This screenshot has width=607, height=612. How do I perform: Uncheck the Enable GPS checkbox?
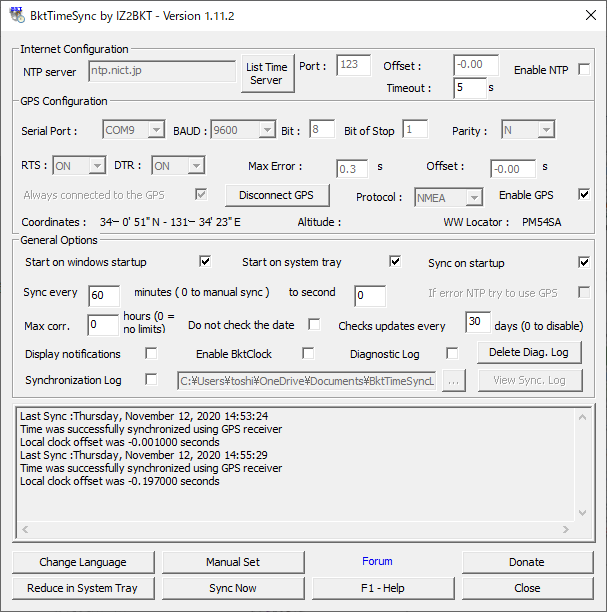pyautogui.click(x=584, y=194)
